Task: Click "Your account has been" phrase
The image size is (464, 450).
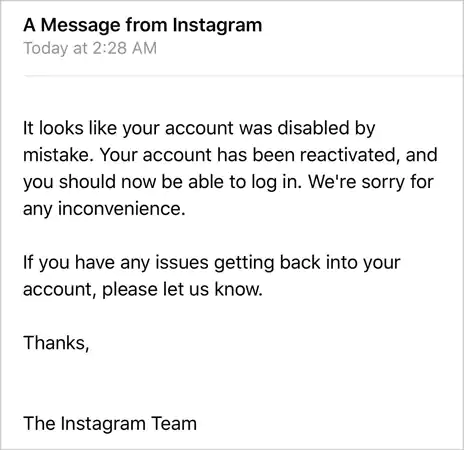Action: tap(198, 155)
